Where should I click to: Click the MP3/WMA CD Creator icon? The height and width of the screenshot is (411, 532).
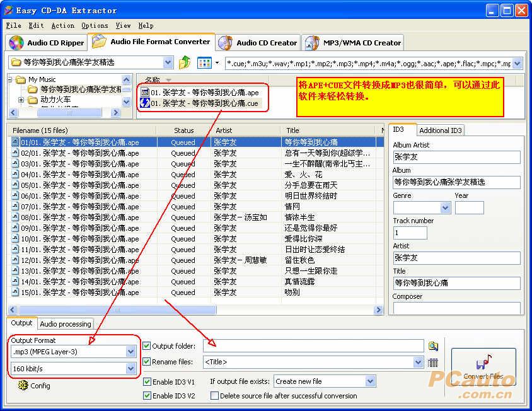click(313, 43)
